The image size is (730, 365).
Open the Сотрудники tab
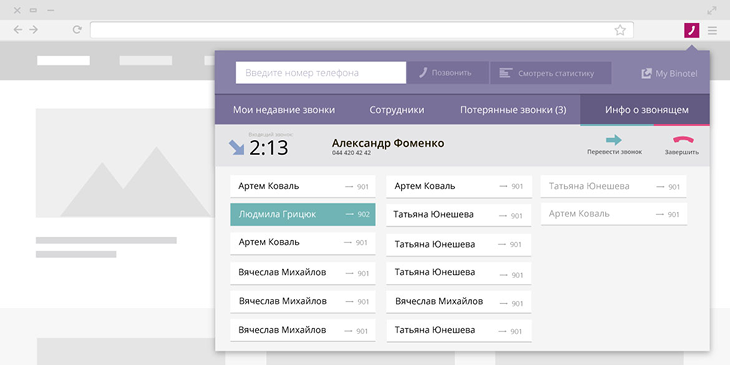[x=397, y=110]
